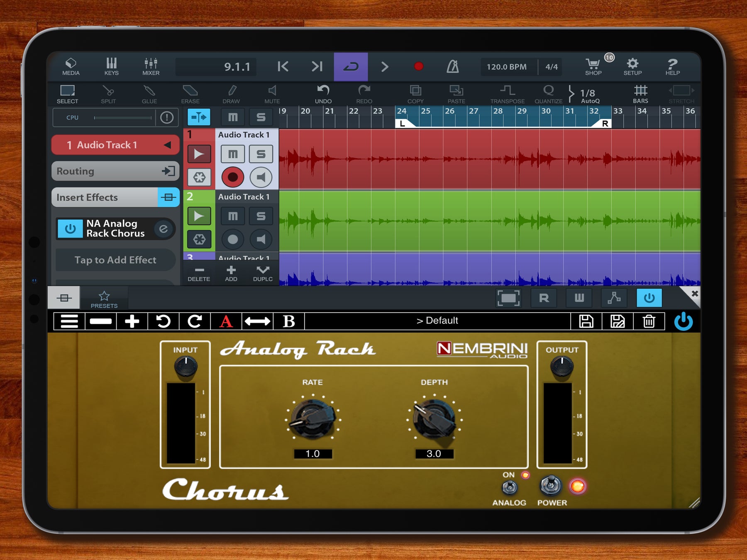Activate the Draw tool

232,95
